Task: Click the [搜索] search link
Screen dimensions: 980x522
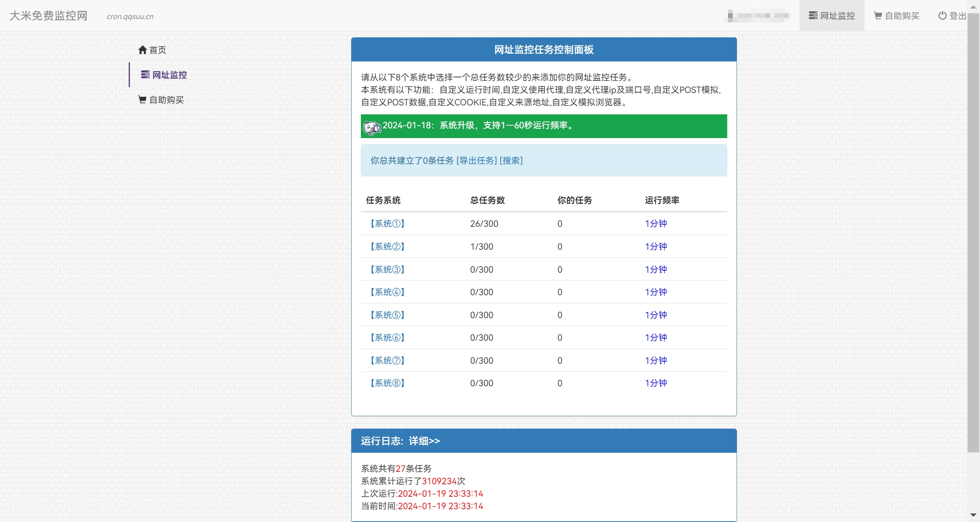Action: pos(511,161)
